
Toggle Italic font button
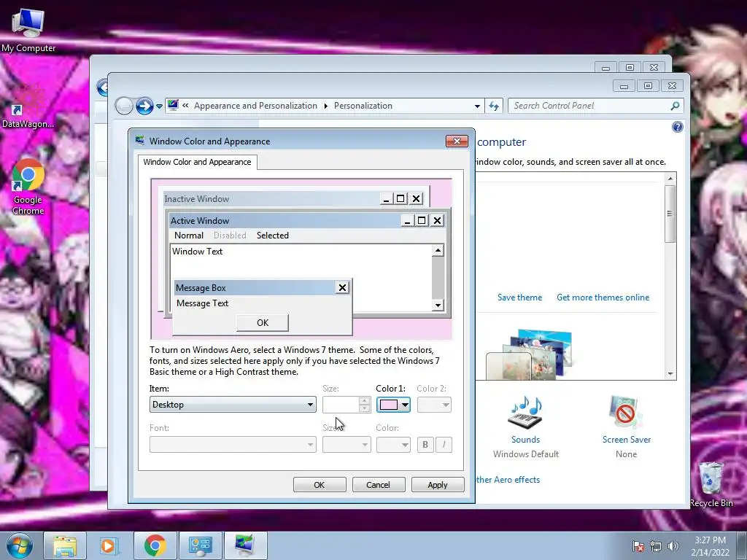pyautogui.click(x=444, y=444)
